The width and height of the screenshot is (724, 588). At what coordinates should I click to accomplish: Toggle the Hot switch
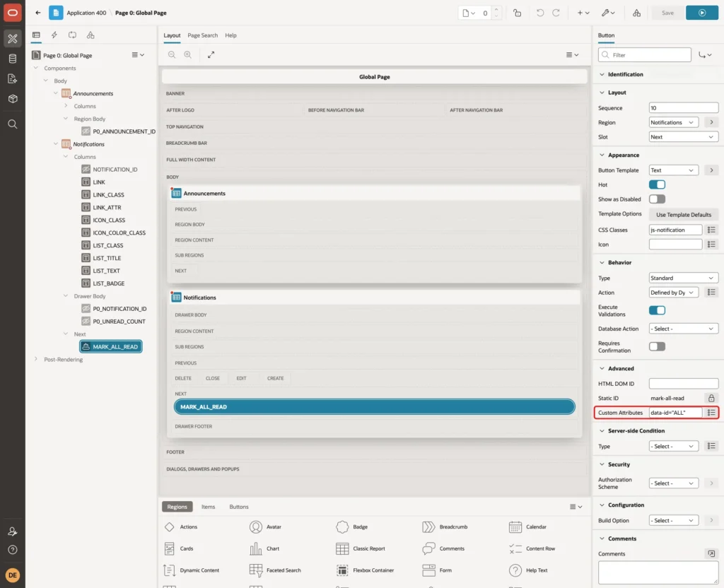pyautogui.click(x=657, y=184)
